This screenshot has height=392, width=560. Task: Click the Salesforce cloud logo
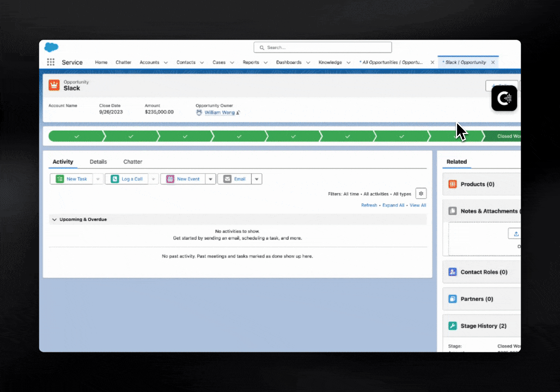coord(51,47)
